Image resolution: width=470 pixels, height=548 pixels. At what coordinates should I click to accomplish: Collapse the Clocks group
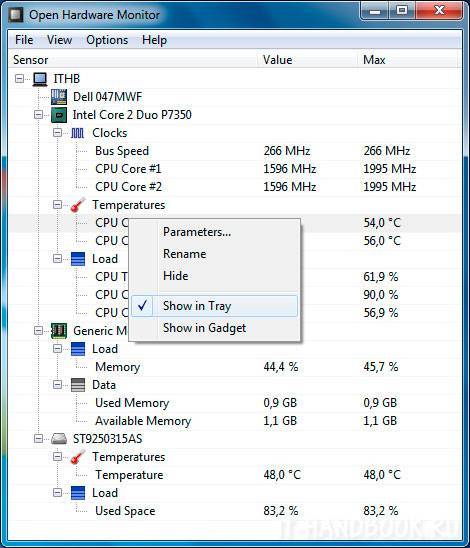pyautogui.click(x=57, y=133)
